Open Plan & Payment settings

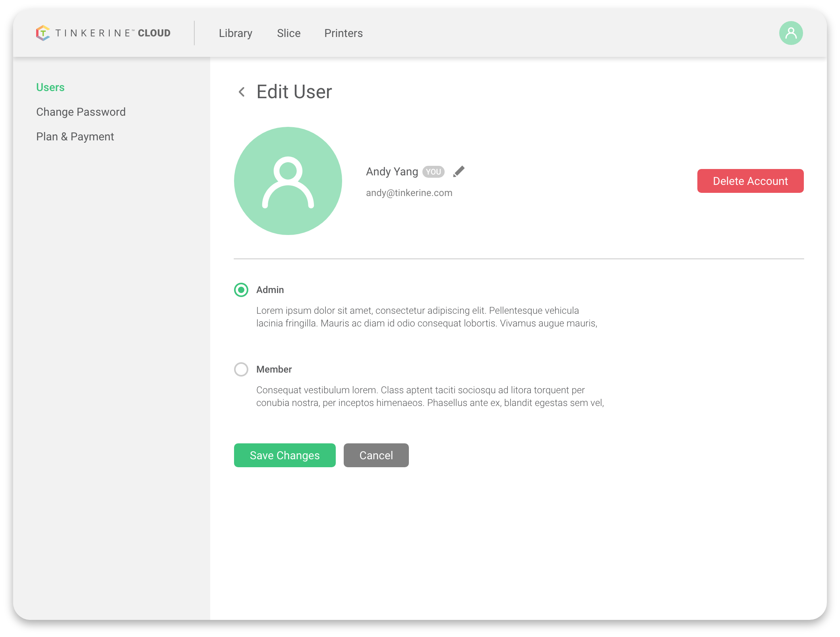[x=75, y=136]
